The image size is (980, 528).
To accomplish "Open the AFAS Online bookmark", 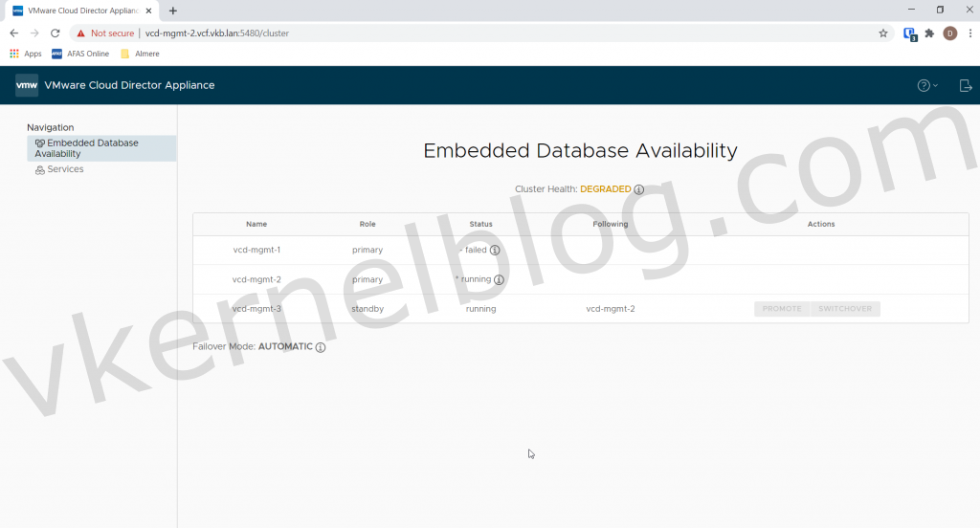I will (x=80, y=54).
